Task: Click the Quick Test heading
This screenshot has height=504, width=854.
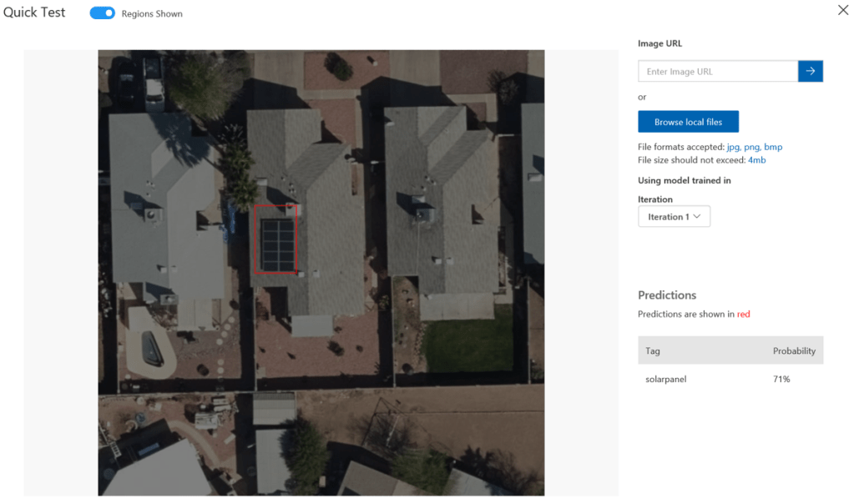Action: coord(34,13)
